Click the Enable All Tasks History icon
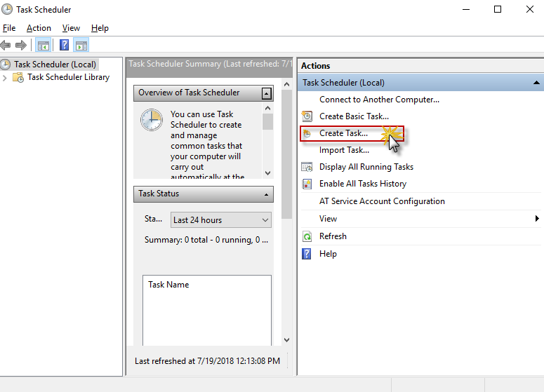Viewport: 544px width, 392px height. (307, 184)
